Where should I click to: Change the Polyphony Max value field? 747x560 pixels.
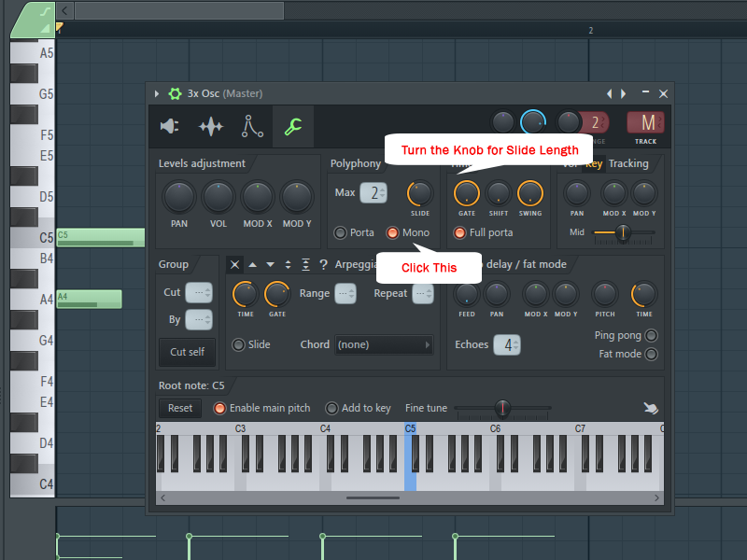(373, 193)
